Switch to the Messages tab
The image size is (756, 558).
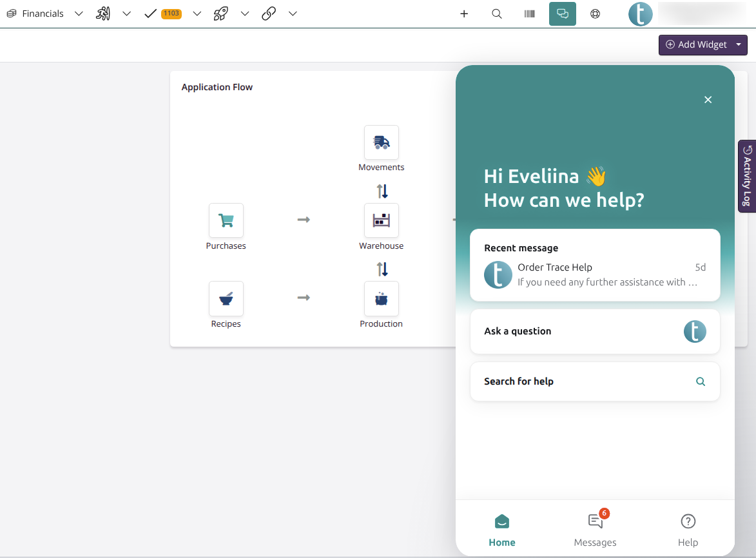595,529
